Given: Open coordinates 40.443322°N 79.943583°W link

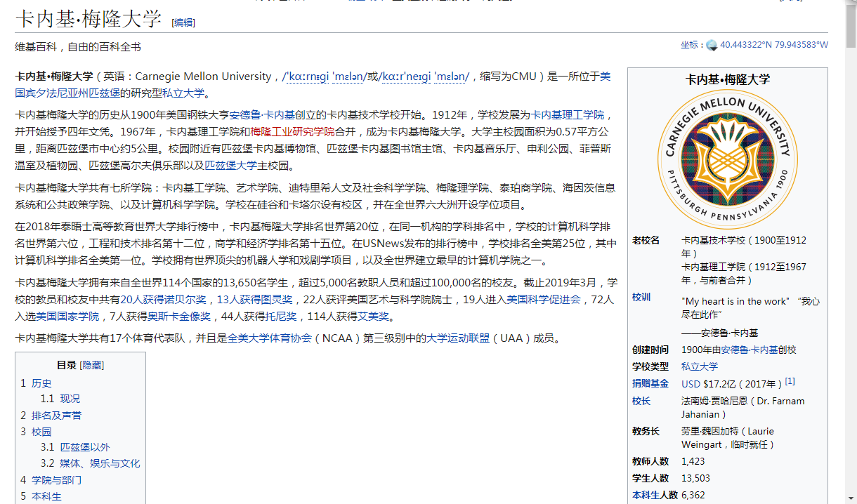Looking at the screenshot, I should [x=774, y=45].
